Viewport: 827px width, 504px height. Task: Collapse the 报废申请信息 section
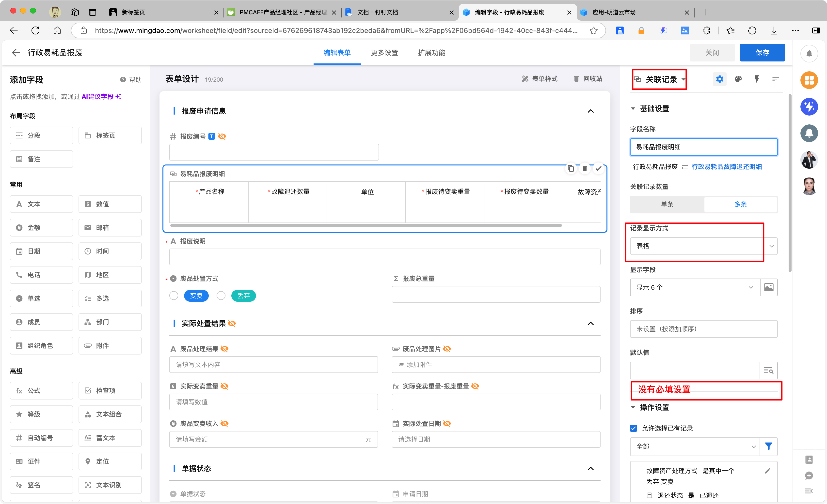coord(590,111)
